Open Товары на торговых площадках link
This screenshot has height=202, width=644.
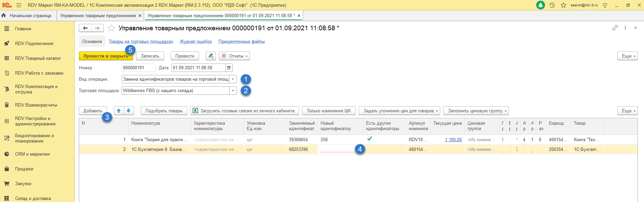(x=141, y=42)
